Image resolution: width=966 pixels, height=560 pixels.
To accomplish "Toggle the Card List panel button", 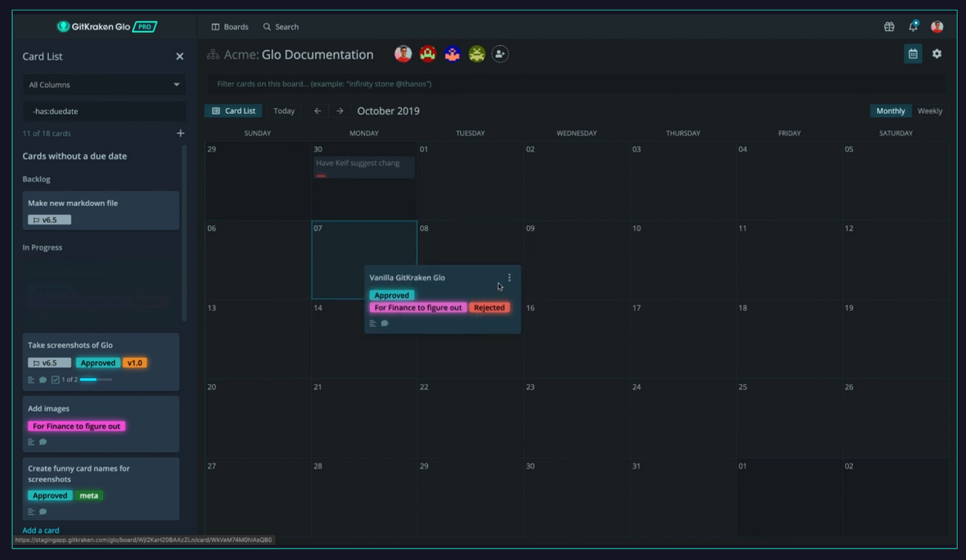I will [233, 111].
